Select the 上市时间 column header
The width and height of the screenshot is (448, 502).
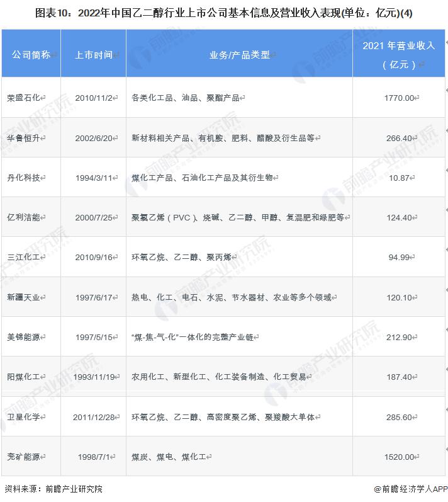click(94, 55)
